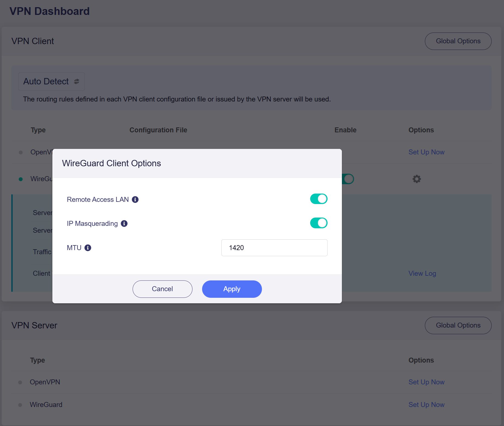Click the MTU input field
Image resolution: width=504 pixels, height=426 pixels.
[x=274, y=248]
